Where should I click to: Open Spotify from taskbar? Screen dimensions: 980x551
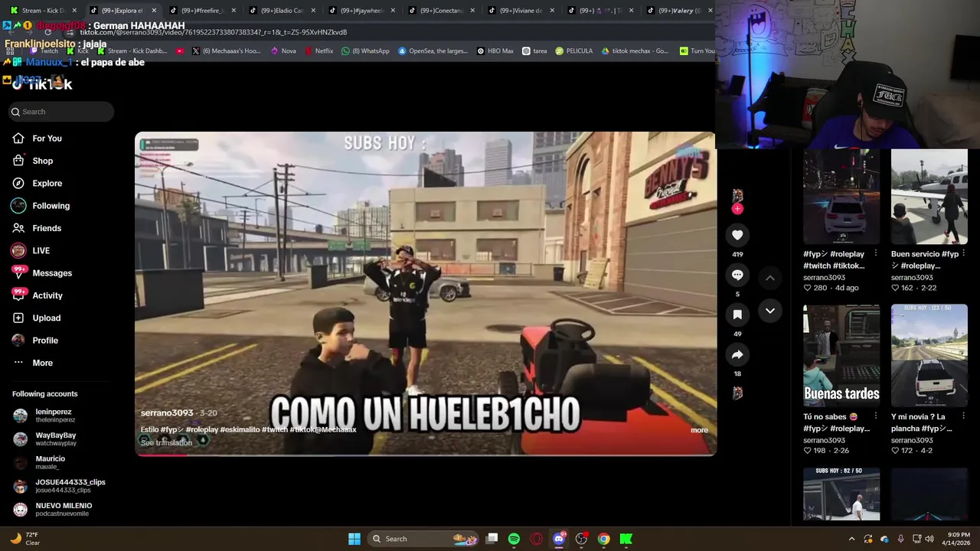(514, 539)
